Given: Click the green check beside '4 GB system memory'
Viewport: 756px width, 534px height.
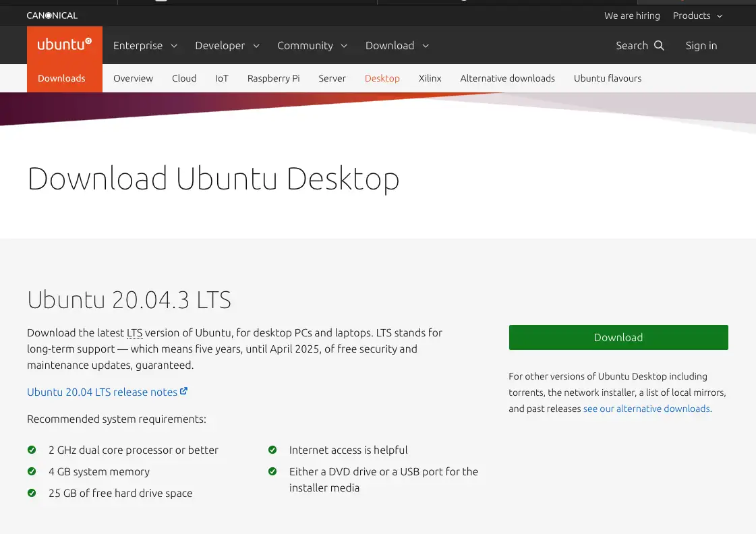Looking at the screenshot, I should (32, 471).
